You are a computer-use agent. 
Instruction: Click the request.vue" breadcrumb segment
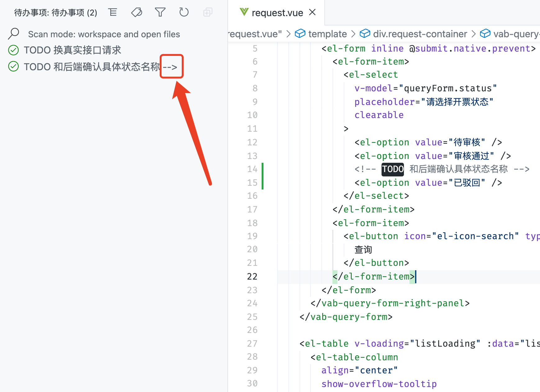point(255,34)
